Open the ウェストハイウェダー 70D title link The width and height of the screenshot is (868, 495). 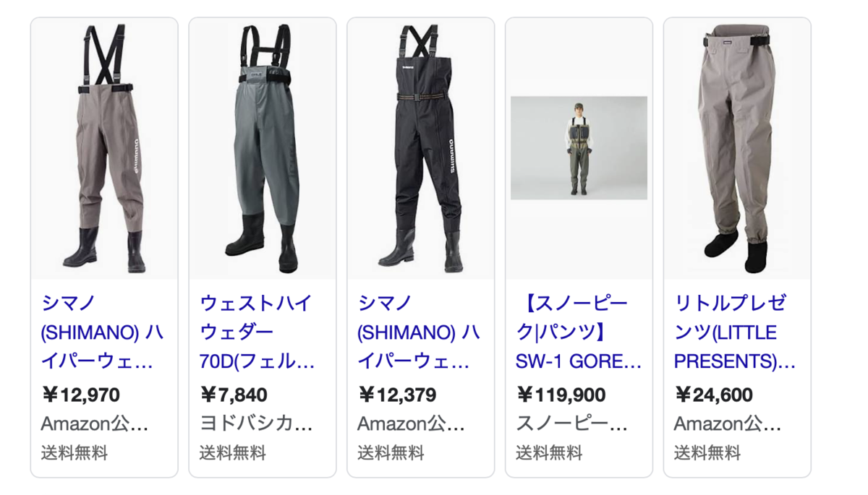[258, 332]
